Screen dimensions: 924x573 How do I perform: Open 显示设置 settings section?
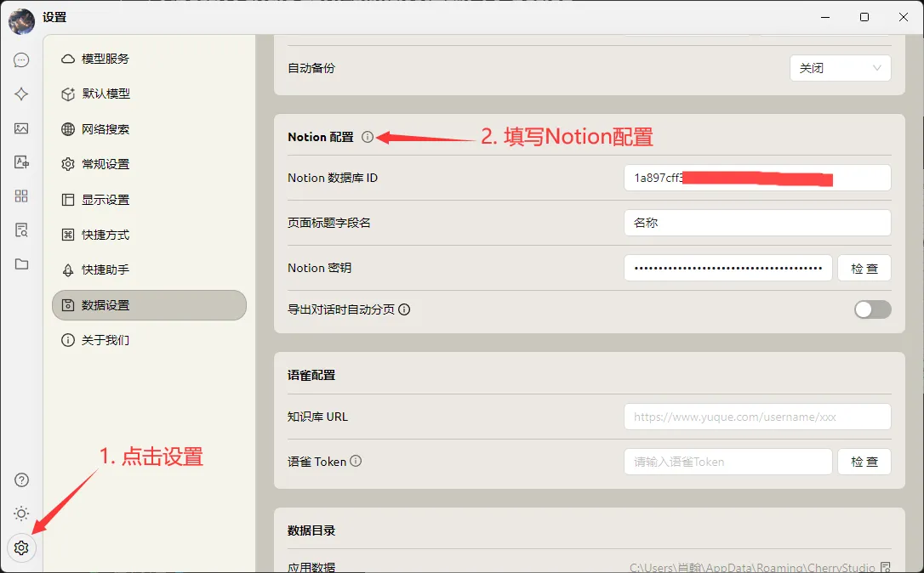(149, 200)
